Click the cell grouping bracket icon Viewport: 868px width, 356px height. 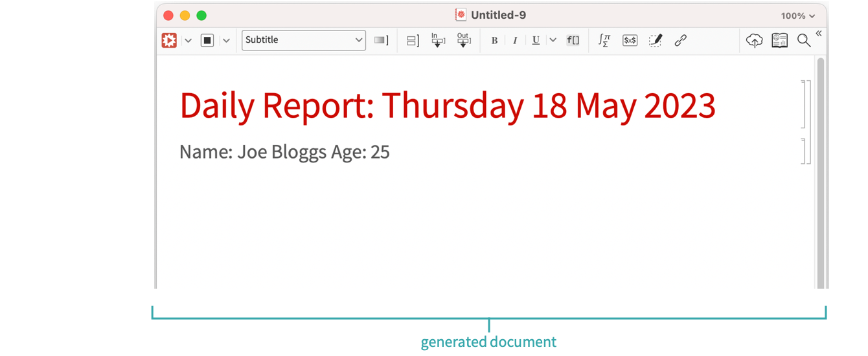click(413, 40)
